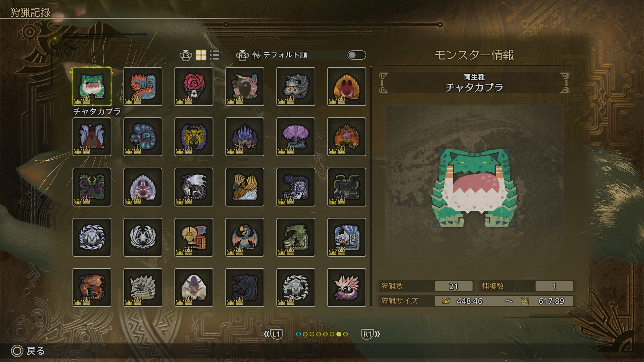Click the vertical scrollbar beside monster grid

(371, 187)
